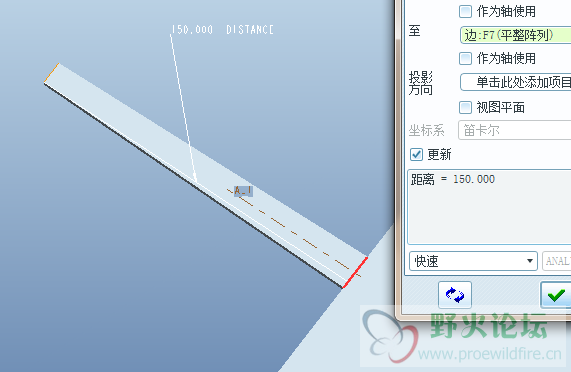Open the 笛卡尔 coordinate system dropdown
Image resolution: width=571 pixels, height=372 pixels.
[x=514, y=130]
